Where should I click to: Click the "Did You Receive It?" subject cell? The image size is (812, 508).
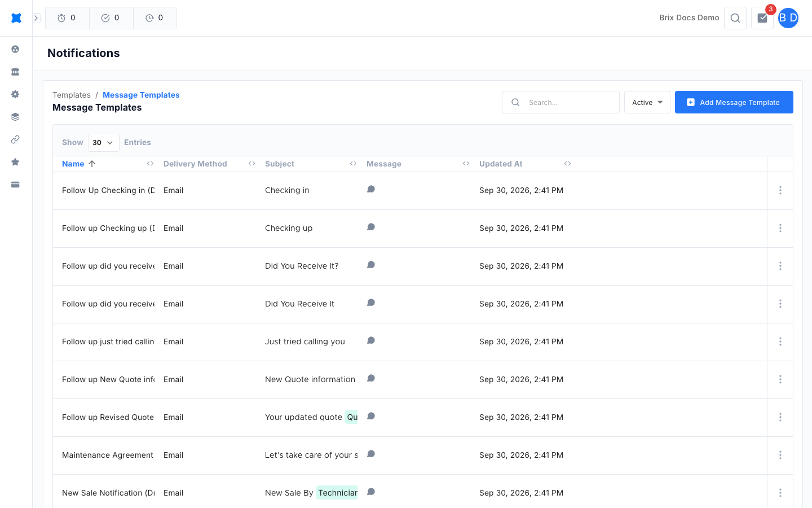pyautogui.click(x=302, y=266)
